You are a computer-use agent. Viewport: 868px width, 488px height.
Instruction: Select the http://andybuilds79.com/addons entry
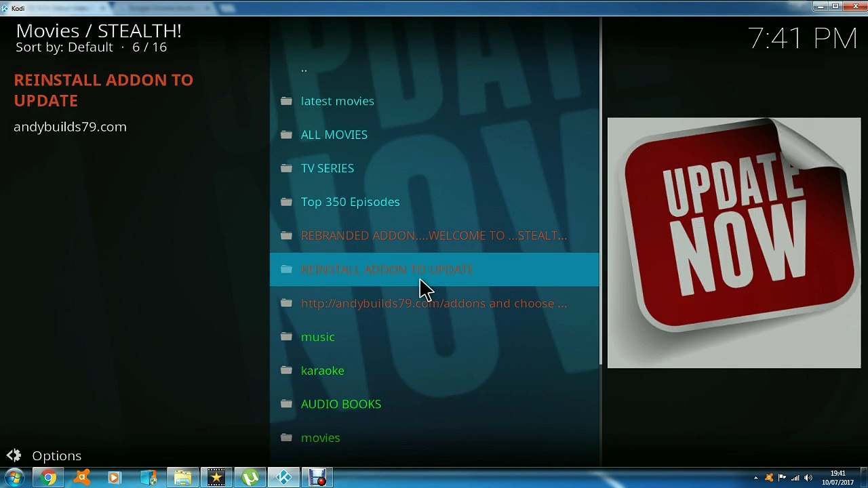pos(434,303)
